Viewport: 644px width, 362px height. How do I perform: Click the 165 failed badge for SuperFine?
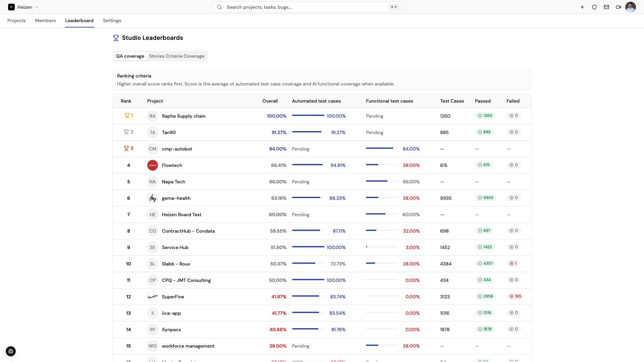(x=516, y=296)
